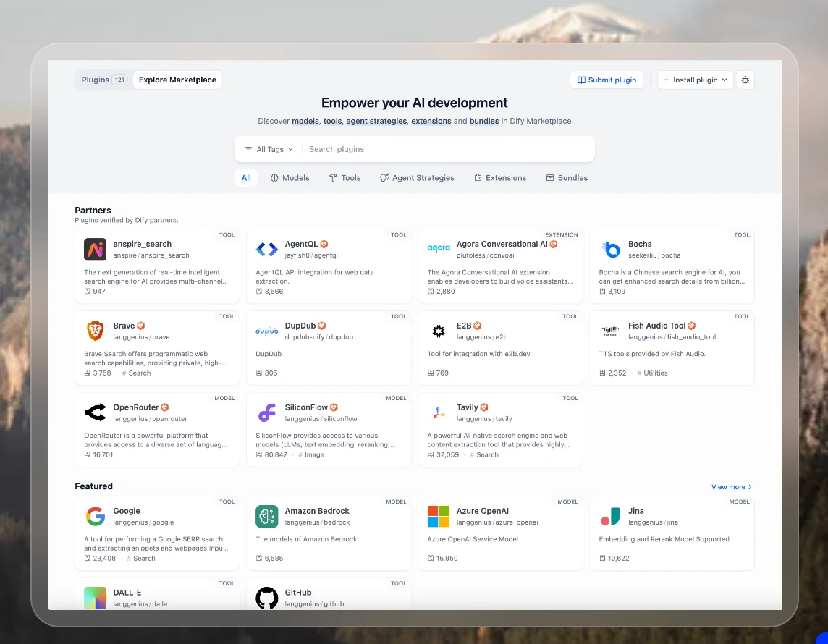Show the Extensions category

[500, 178]
